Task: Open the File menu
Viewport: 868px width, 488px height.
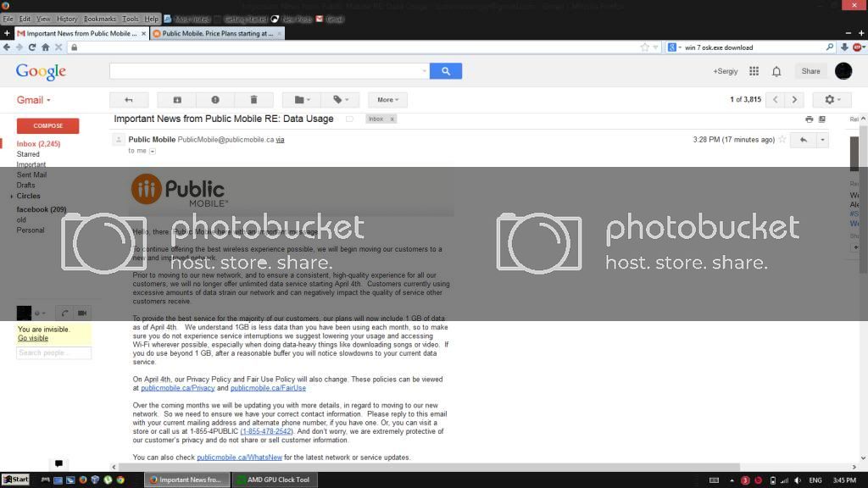Action: [8, 19]
